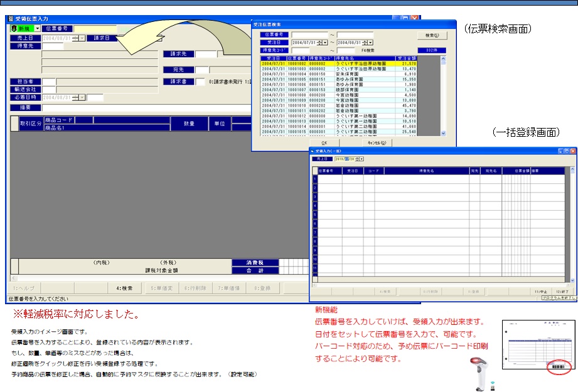Click the 得意先コード start field in search dialog
578x392 pixels.
point(301,50)
